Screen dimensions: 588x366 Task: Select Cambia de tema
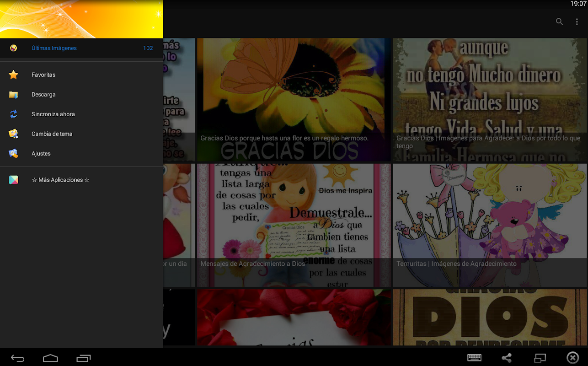coord(81,134)
